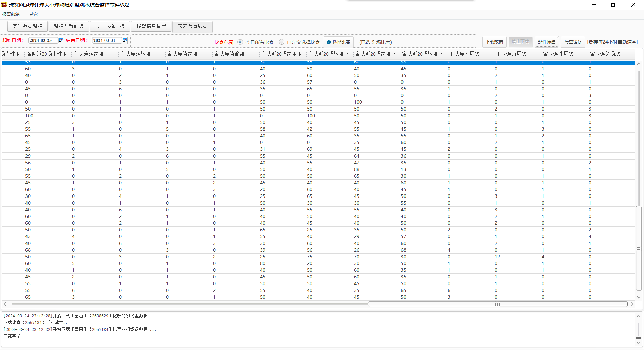Click the 停止下载 button
Screen dimensions: 644x350
point(520,42)
